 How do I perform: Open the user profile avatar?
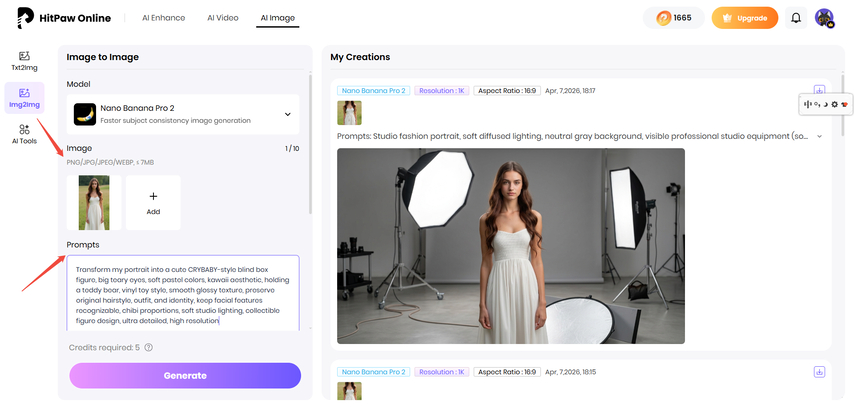click(x=823, y=18)
